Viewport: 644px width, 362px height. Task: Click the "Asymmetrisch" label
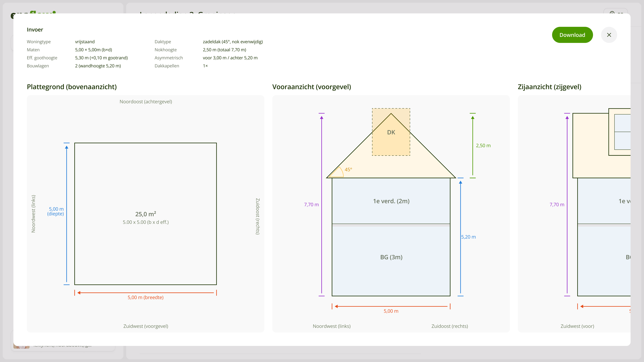point(169,58)
